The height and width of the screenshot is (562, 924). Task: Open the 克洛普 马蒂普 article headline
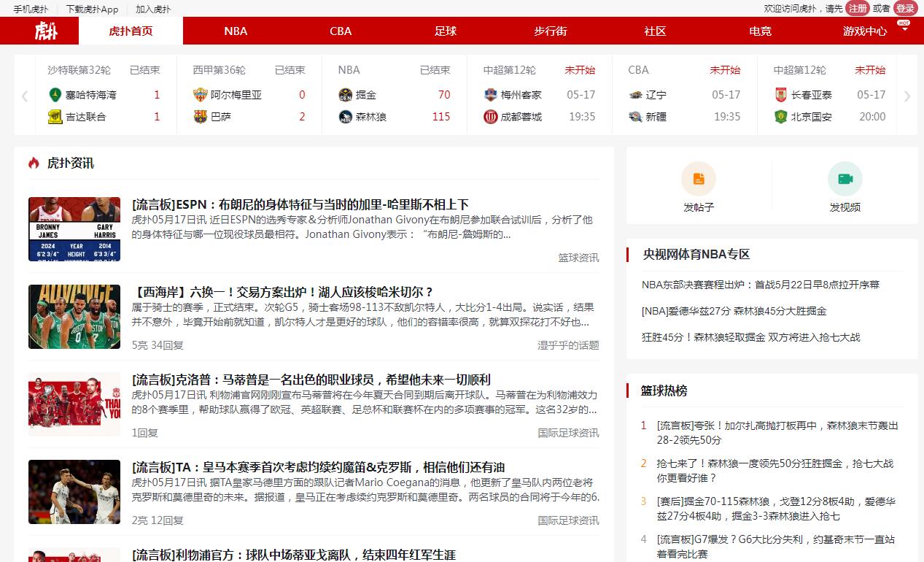pos(311,380)
